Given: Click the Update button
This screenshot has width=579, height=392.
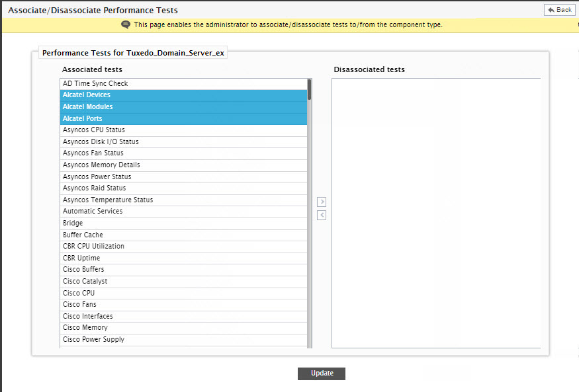Looking at the screenshot, I should pyautogui.click(x=322, y=373).
